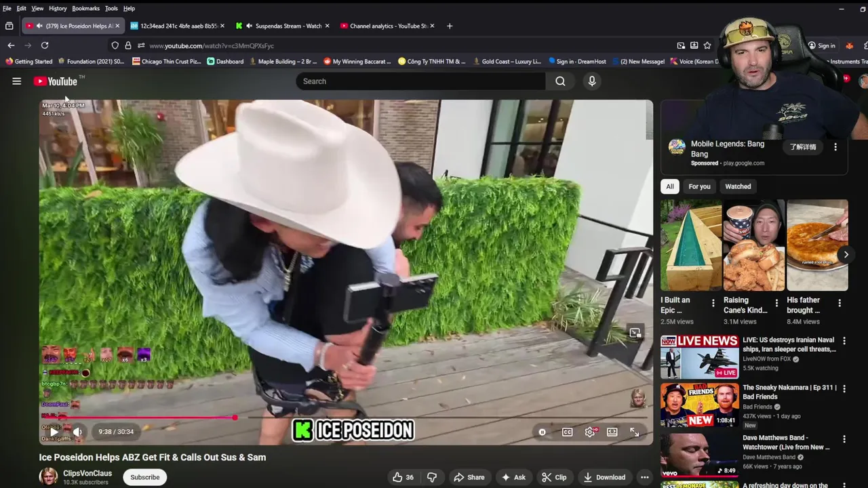
Task: Select the For you filter chip
Action: (699, 186)
